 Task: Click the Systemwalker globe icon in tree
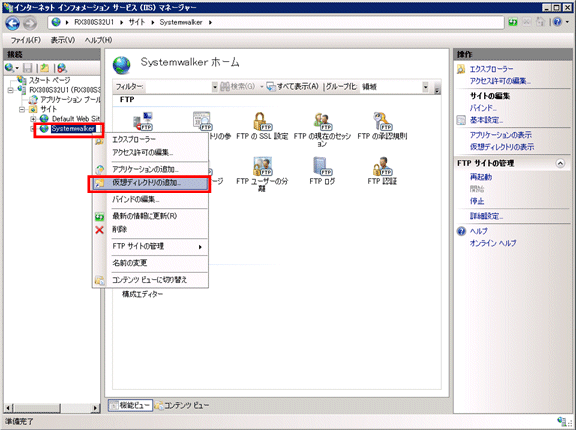point(44,129)
